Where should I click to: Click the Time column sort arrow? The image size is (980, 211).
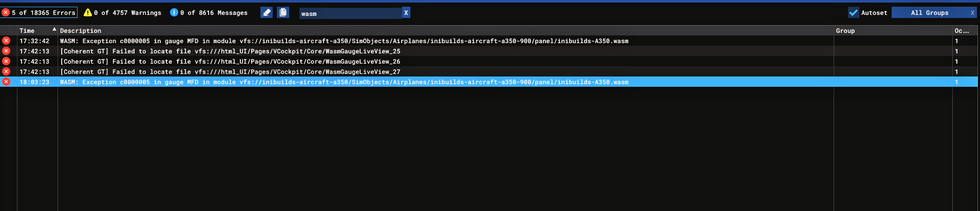click(x=54, y=29)
